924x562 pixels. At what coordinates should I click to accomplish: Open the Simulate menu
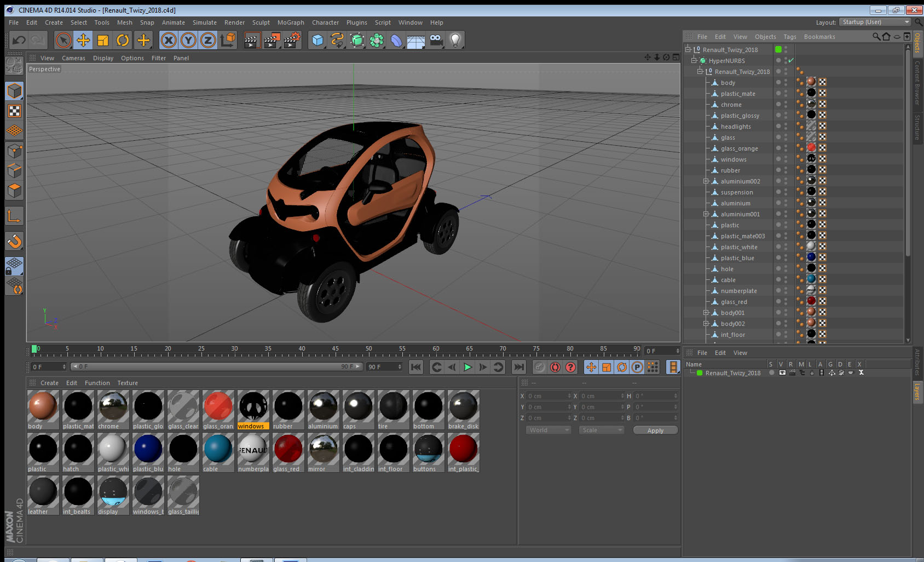[x=205, y=22]
